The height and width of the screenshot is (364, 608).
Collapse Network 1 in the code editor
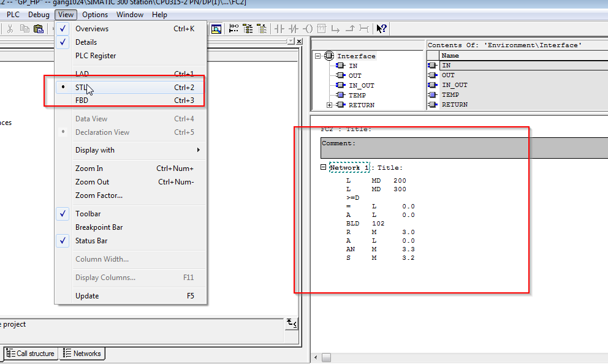[323, 167]
